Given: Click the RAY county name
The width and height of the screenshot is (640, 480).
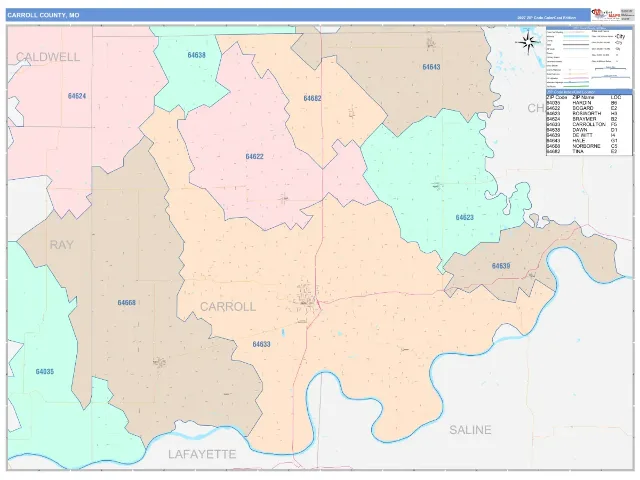Looking at the screenshot, I should tap(62, 245).
